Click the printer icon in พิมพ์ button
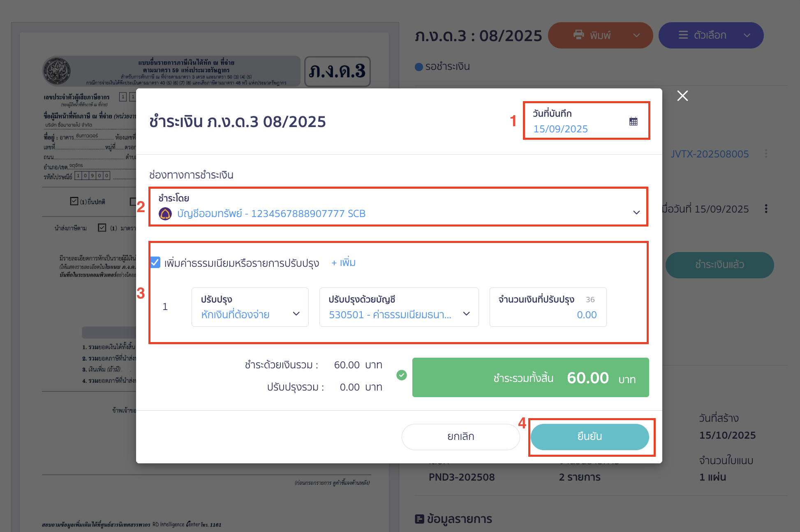The image size is (800, 532). pos(579,35)
